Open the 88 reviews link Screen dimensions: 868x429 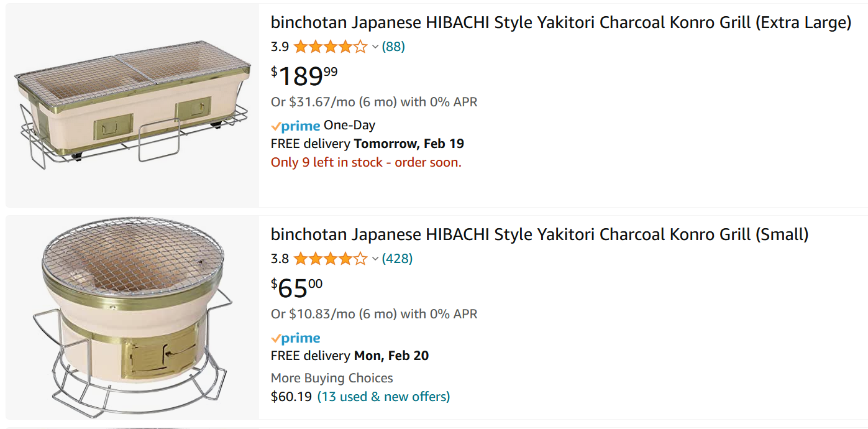[x=393, y=47]
